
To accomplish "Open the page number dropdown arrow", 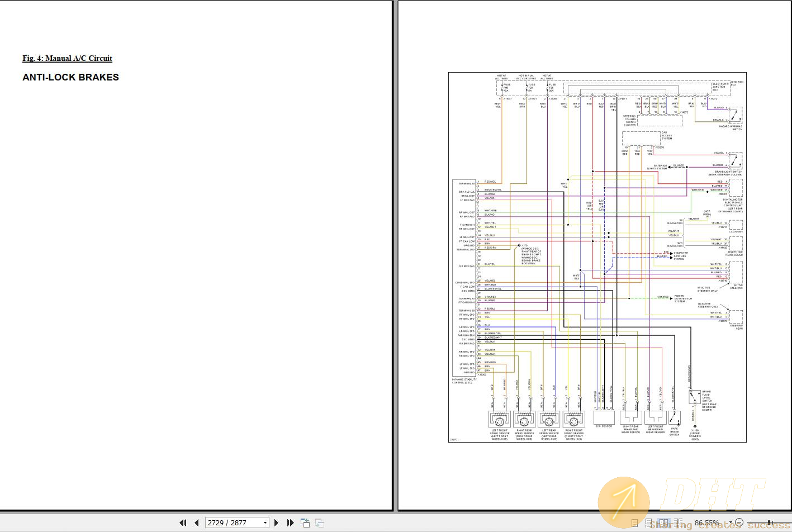I will 265,523.
